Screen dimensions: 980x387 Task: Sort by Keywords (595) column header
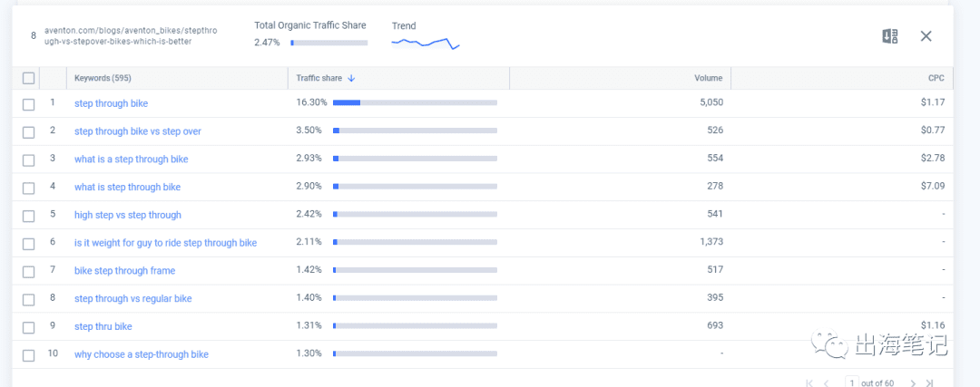click(103, 78)
